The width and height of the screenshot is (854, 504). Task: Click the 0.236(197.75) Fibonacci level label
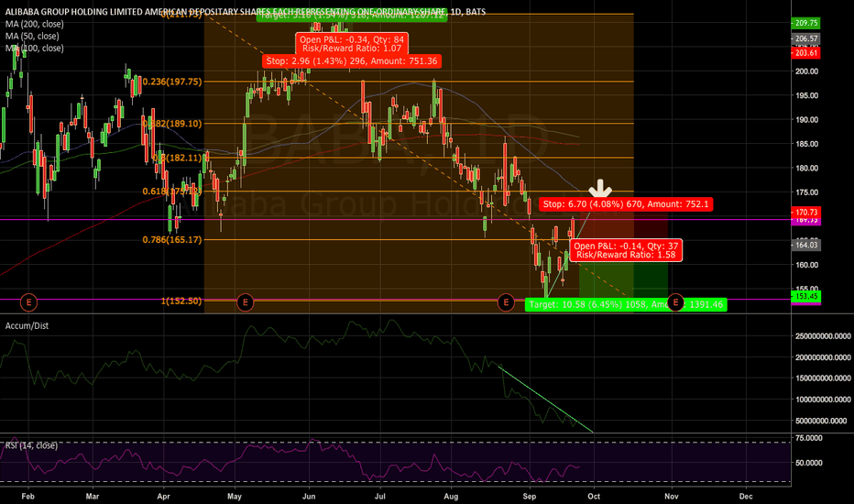172,82
